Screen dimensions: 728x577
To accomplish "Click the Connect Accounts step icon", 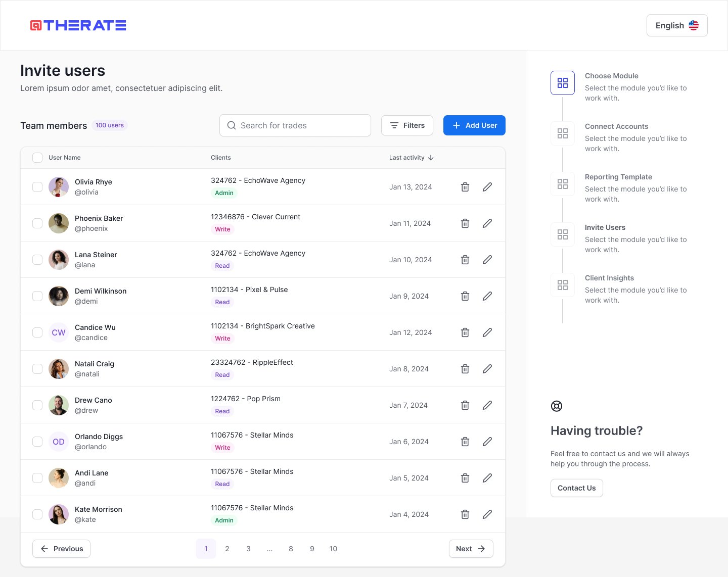I will click(x=563, y=133).
